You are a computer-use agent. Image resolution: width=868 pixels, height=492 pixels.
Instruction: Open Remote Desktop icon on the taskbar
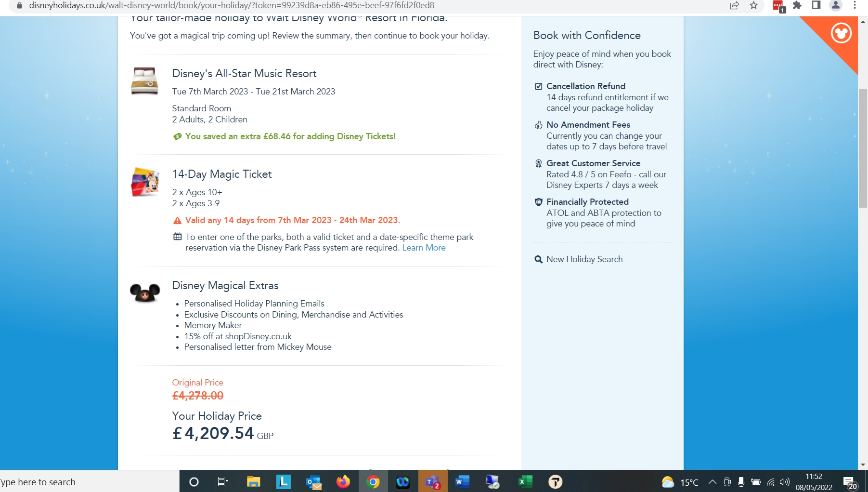click(492, 482)
